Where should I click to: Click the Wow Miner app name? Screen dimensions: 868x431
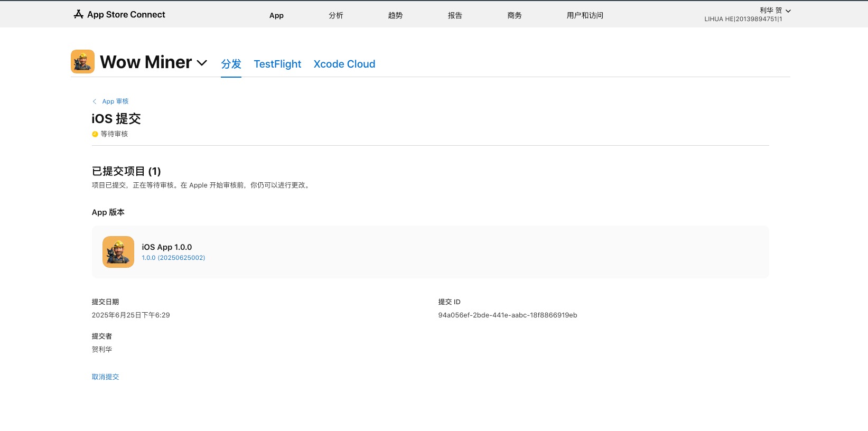coord(146,62)
